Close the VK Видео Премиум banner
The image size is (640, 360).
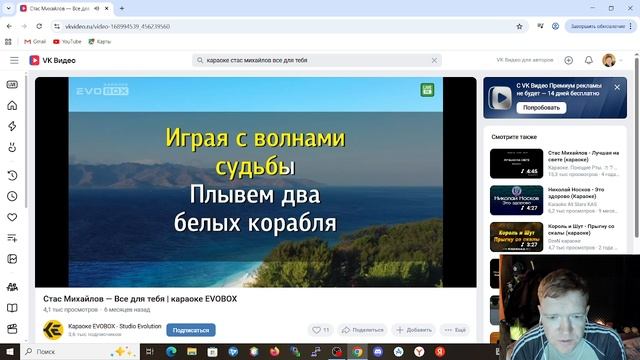617,87
